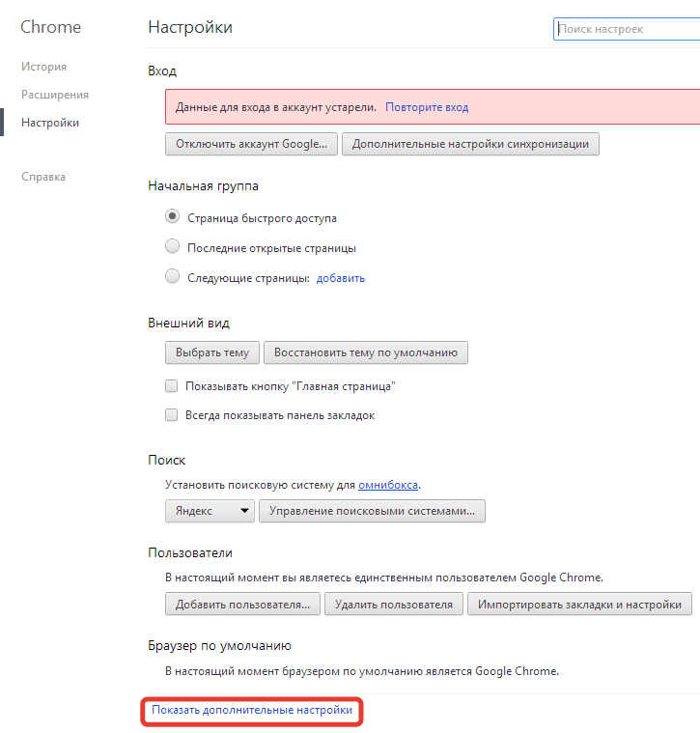The width and height of the screenshot is (700, 733).
Task: Open the История page in sidebar
Action: (x=43, y=67)
